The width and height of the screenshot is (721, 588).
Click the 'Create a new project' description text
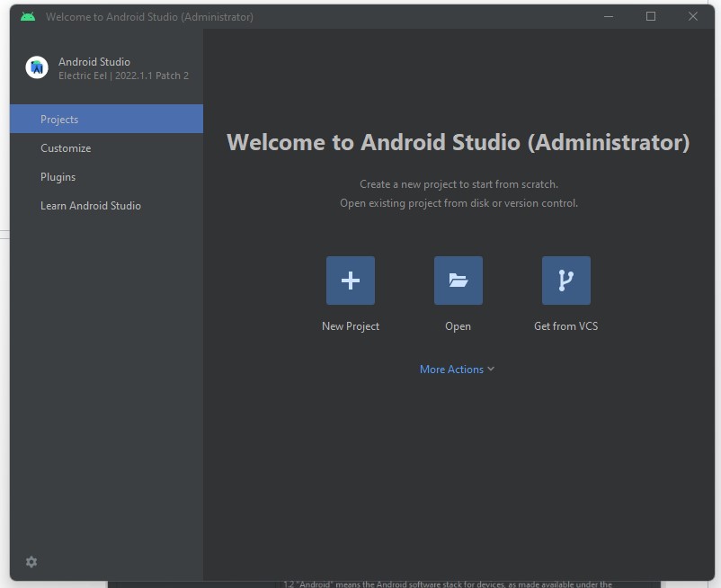[458, 184]
